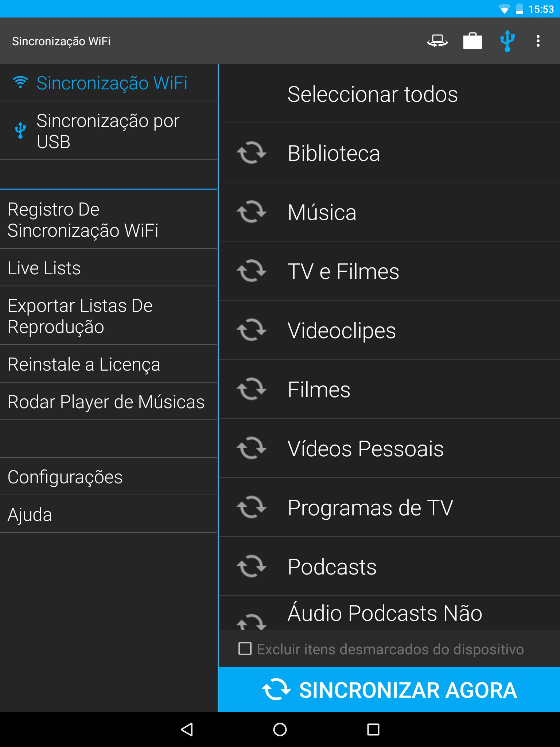The height and width of the screenshot is (747, 560).
Task: Tap Reinstale a Licença
Action: (x=109, y=364)
